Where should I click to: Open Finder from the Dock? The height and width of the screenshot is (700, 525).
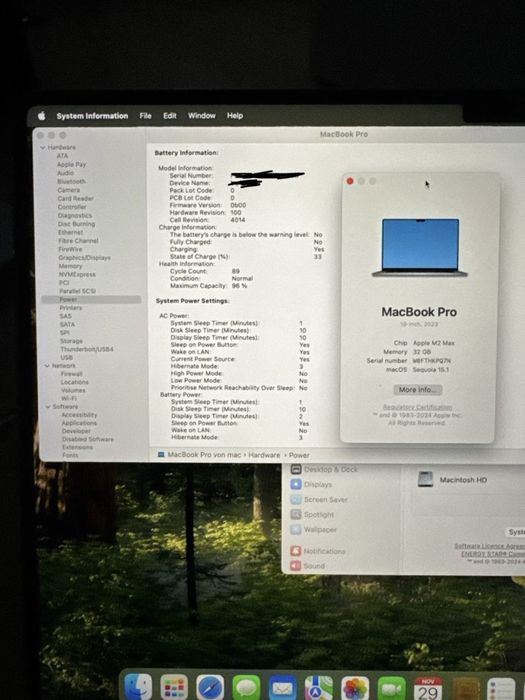[x=138, y=687]
